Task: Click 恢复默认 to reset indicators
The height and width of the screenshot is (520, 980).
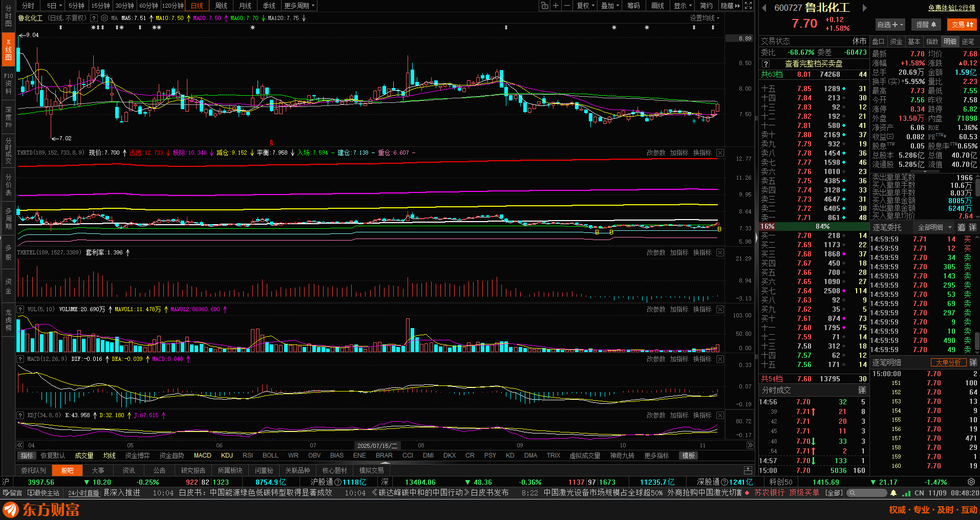Action: (x=53, y=456)
